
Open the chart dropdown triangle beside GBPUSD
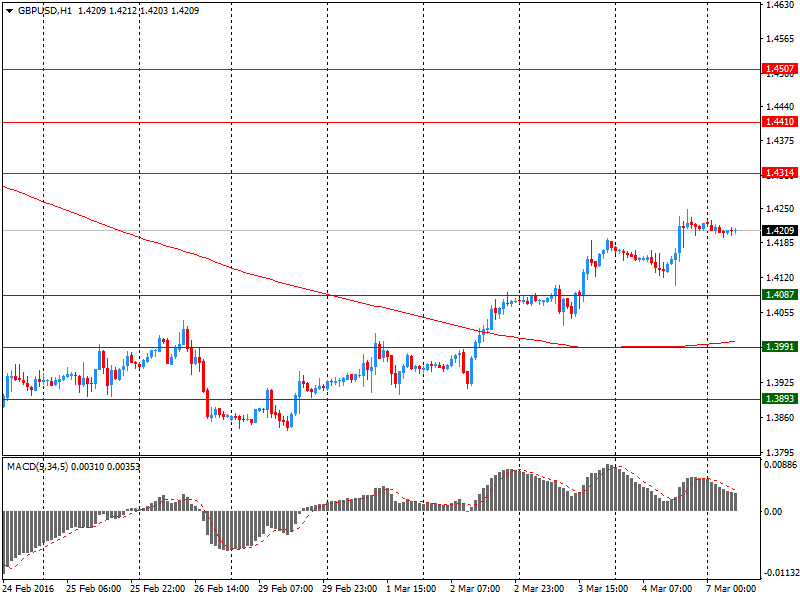click(x=9, y=11)
